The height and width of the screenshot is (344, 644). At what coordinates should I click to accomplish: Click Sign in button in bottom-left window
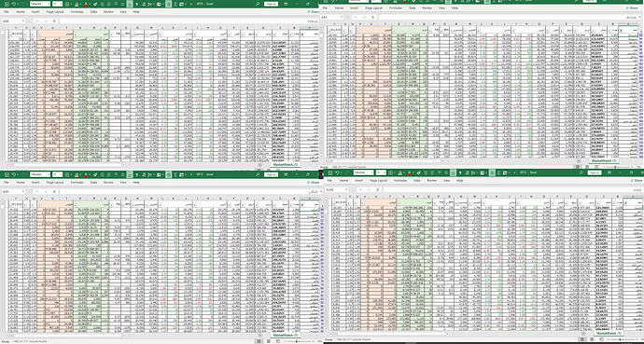click(271, 174)
